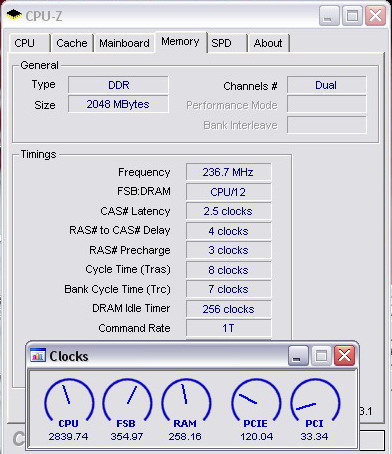Click the empty Performance Mode field
The image size is (392, 454).
[x=326, y=105]
